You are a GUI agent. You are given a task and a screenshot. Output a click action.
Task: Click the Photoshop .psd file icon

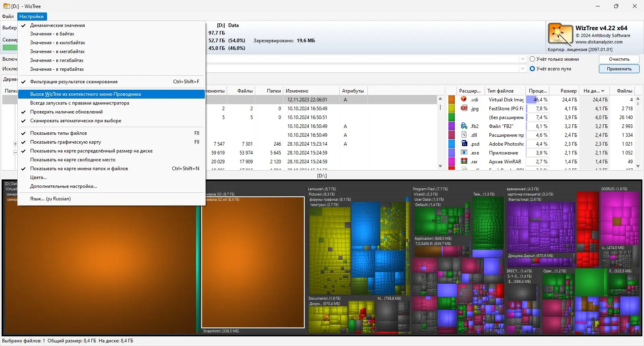[464, 144]
